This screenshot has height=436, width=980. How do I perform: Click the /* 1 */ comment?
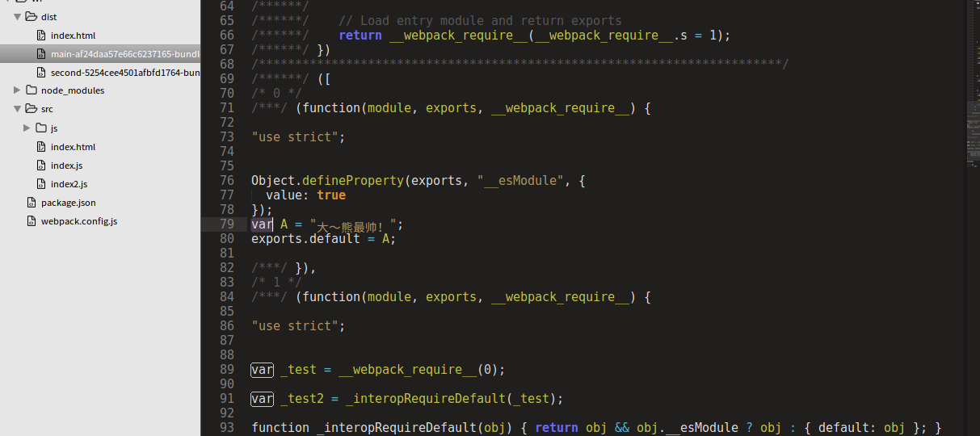(276, 283)
